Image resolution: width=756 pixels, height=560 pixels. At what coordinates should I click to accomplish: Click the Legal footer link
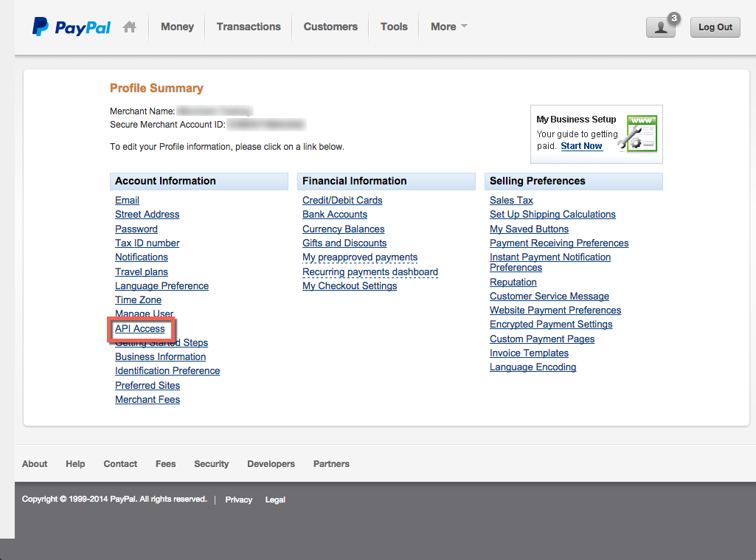click(275, 499)
